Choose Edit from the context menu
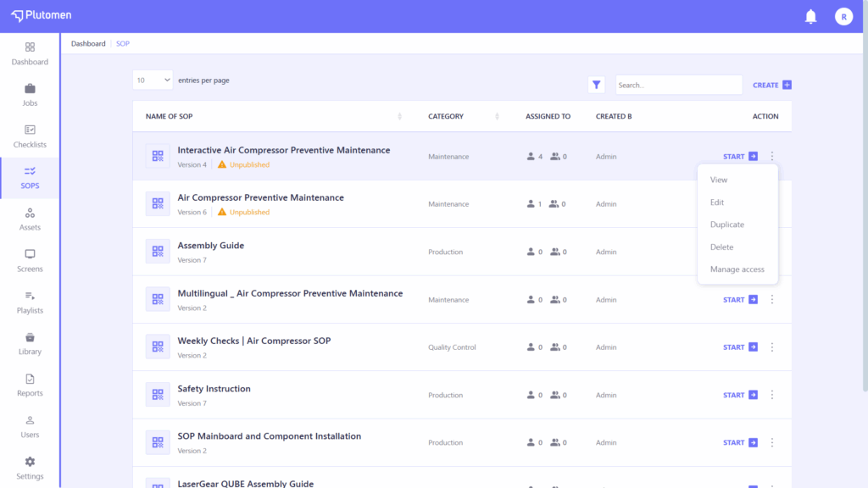The width and height of the screenshot is (868, 488). pyautogui.click(x=717, y=202)
